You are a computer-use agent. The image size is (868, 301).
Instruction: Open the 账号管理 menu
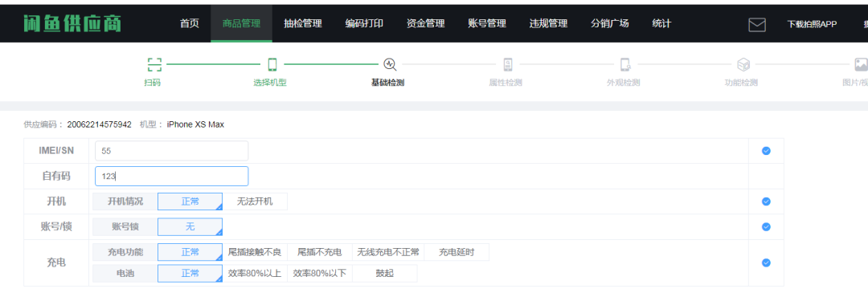pos(487,23)
